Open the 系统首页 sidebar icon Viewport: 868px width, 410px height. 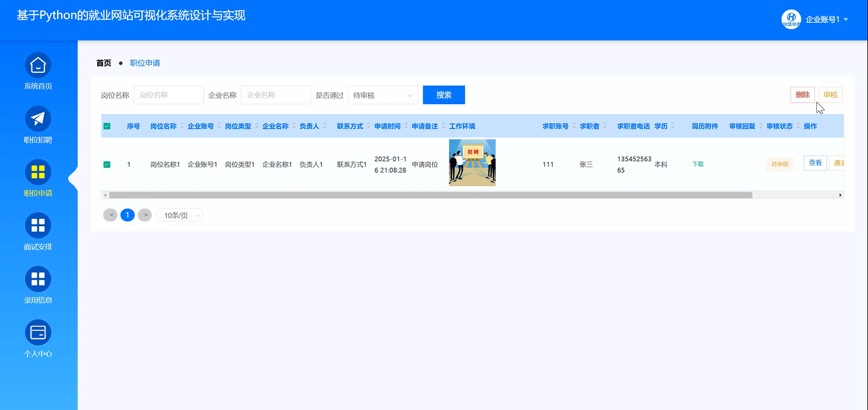tap(38, 66)
